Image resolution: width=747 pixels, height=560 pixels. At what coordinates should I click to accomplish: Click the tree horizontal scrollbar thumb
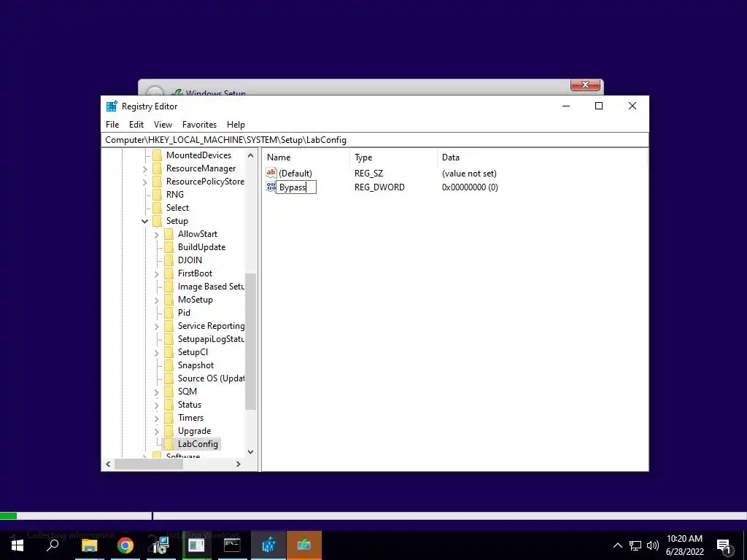coord(149,464)
